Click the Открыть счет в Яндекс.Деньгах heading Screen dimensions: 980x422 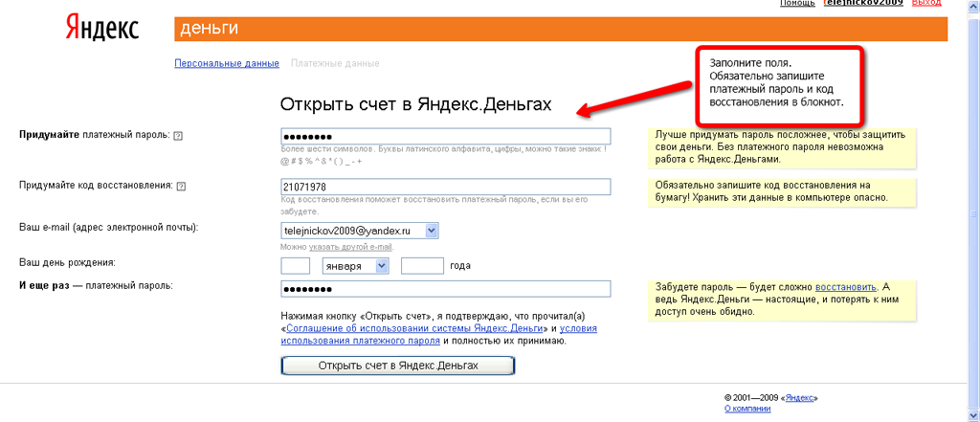(x=415, y=104)
